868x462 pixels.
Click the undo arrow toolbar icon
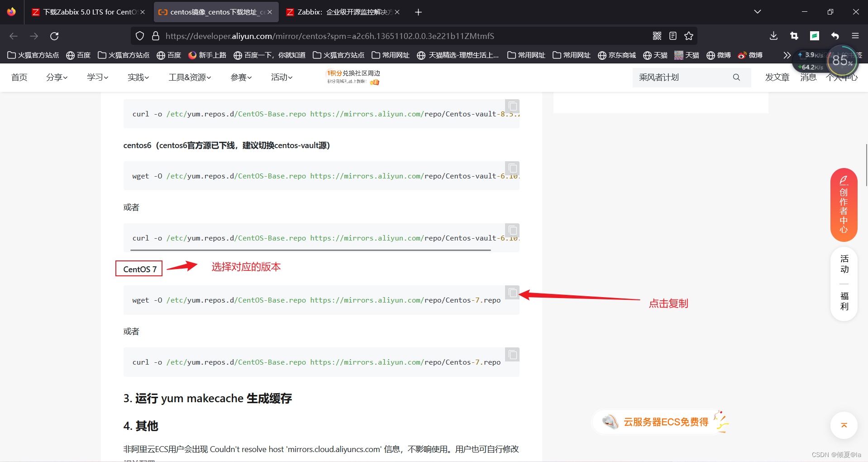835,36
